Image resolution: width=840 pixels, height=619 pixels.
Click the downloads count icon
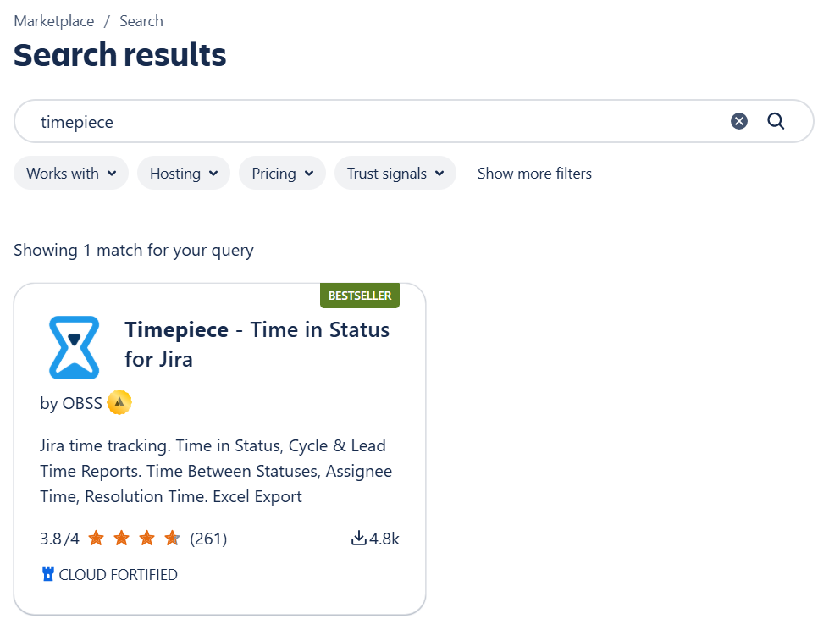[x=359, y=538]
